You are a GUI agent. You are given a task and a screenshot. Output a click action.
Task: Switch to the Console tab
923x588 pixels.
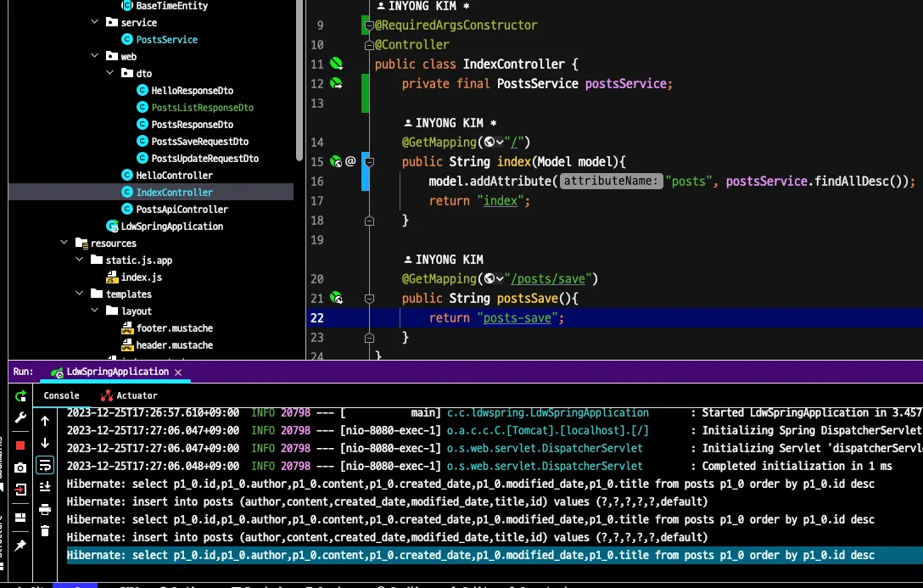click(x=61, y=395)
